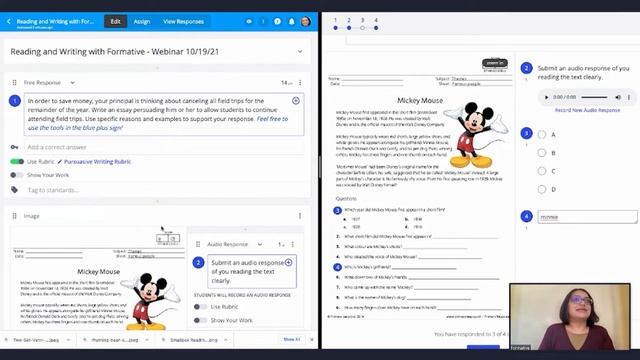Screen dimensions: 640x360
Task: Click Show All downloads button
Action: click(291, 339)
